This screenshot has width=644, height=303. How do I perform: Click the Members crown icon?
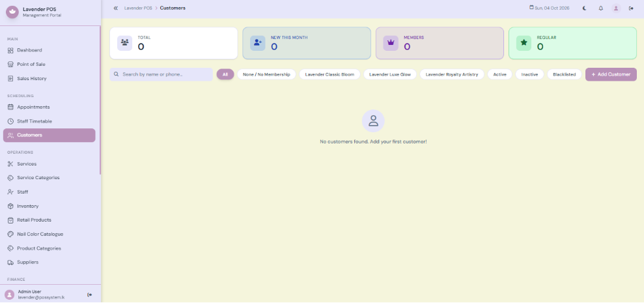[391, 43]
